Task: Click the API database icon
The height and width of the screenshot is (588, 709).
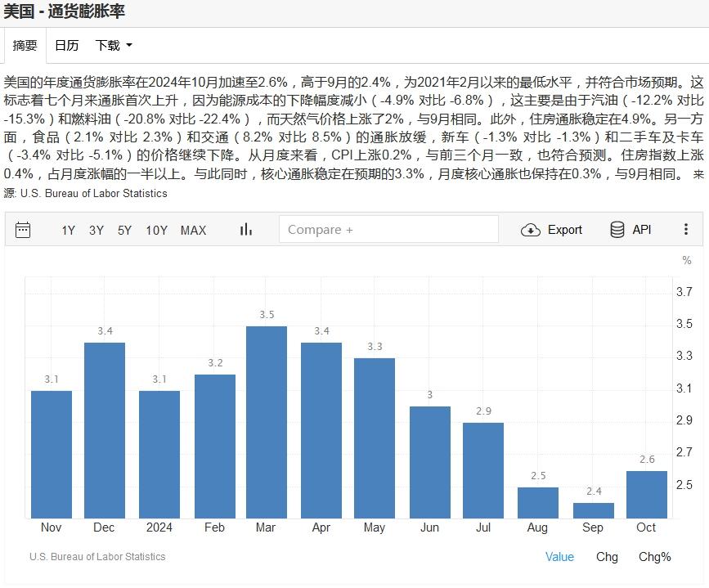Action: point(617,230)
